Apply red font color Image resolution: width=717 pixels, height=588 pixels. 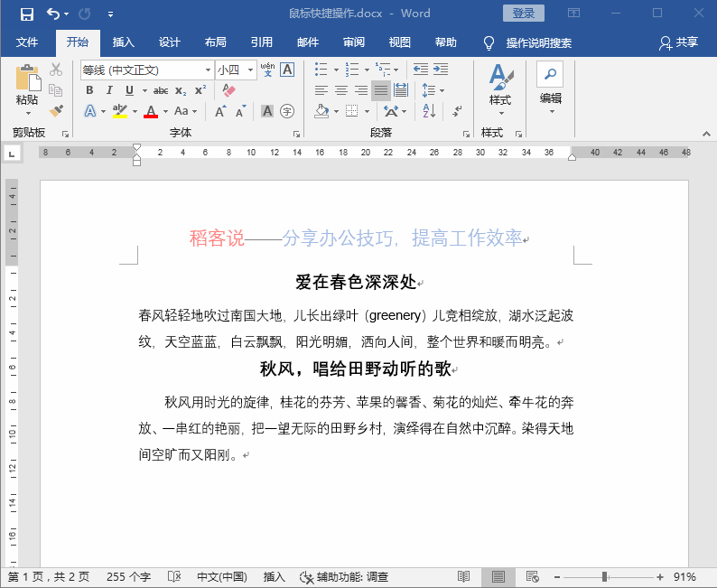[x=151, y=111]
